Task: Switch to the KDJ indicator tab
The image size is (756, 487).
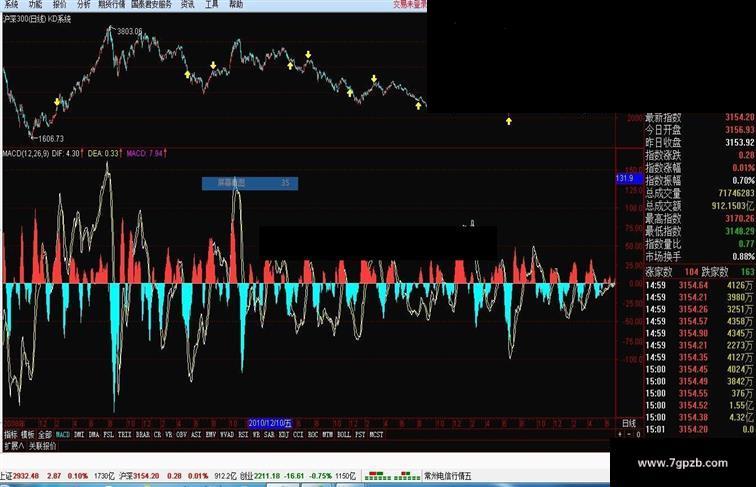Action: [284, 434]
